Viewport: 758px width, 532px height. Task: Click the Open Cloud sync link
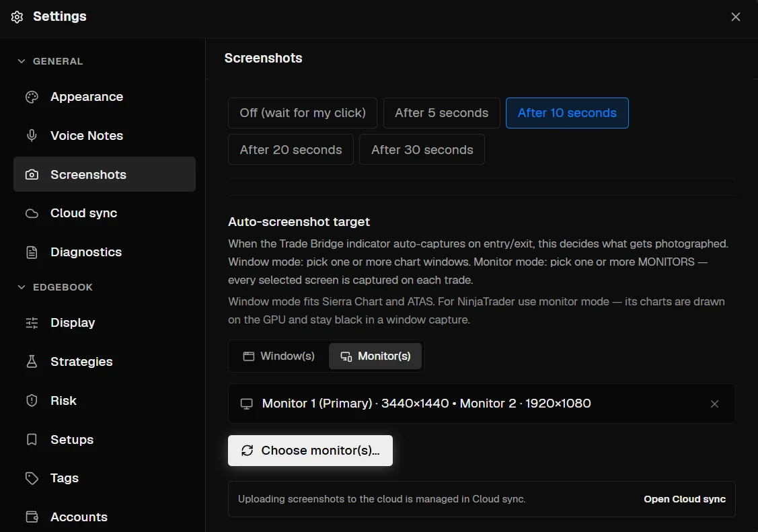pos(685,499)
